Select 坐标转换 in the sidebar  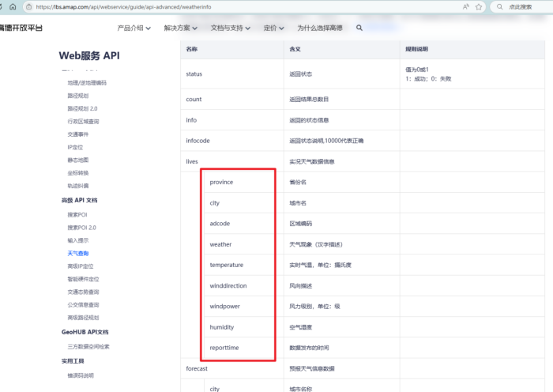78,173
